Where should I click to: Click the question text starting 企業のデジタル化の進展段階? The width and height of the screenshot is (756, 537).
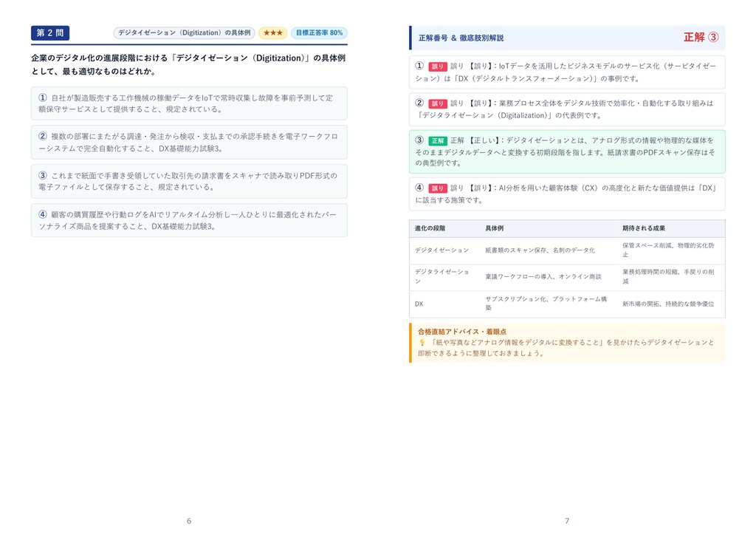[188, 65]
